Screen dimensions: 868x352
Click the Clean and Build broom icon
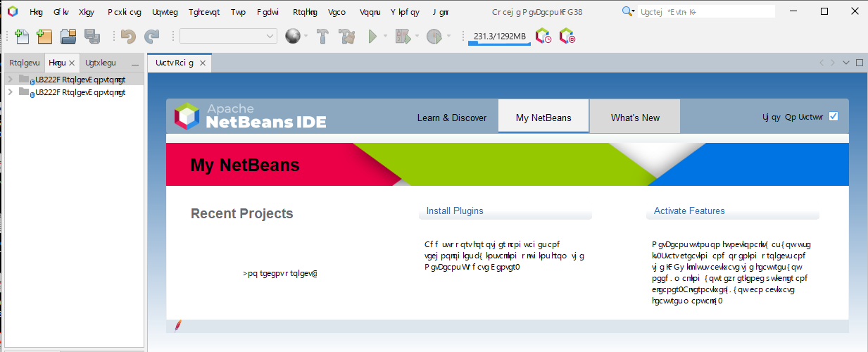click(346, 37)
